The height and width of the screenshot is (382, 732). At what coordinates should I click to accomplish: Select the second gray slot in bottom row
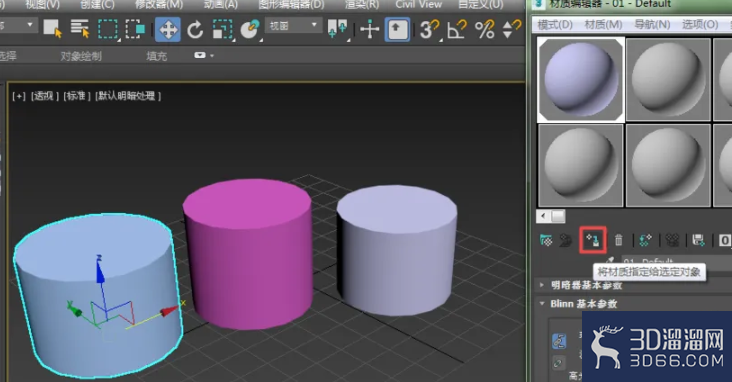[668, 165]
